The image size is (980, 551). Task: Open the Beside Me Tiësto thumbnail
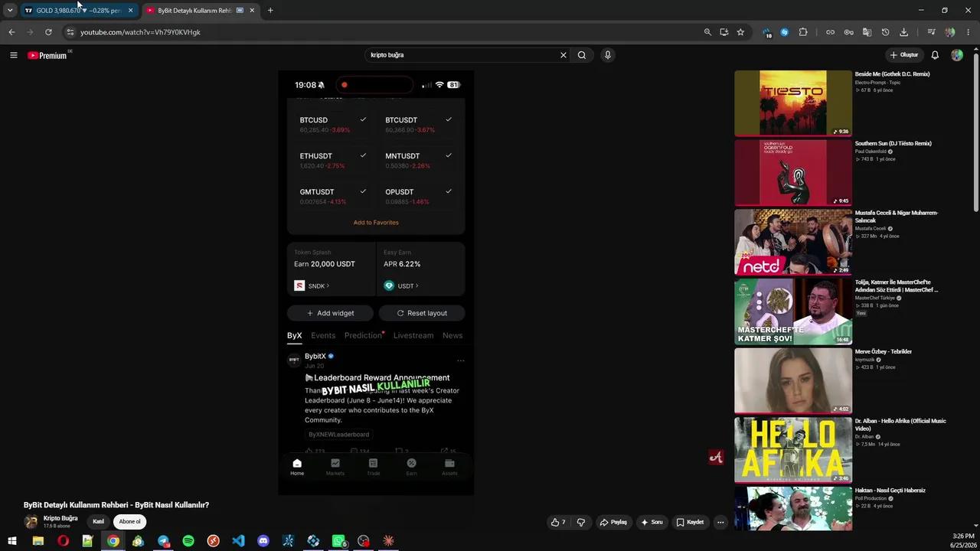coord(793,103)
